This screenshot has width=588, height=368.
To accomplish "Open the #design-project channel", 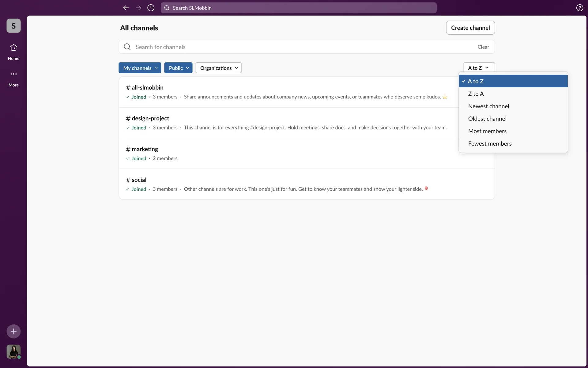I will (x=150, y=118).
